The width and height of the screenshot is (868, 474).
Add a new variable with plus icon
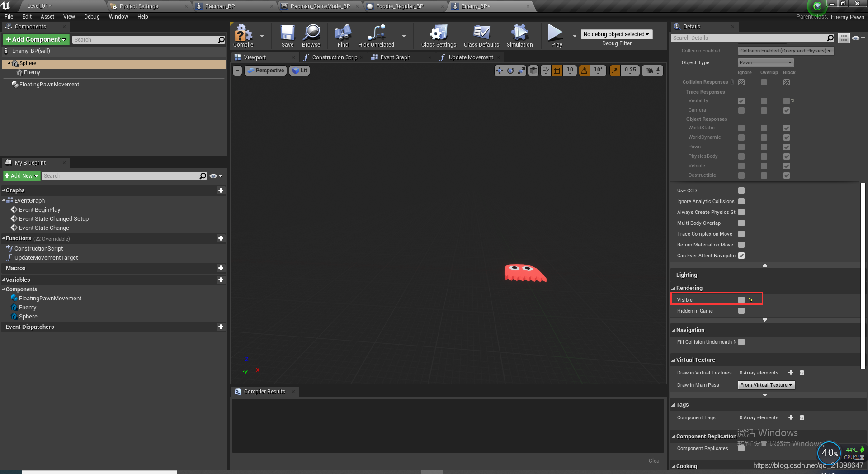(221, 280)
